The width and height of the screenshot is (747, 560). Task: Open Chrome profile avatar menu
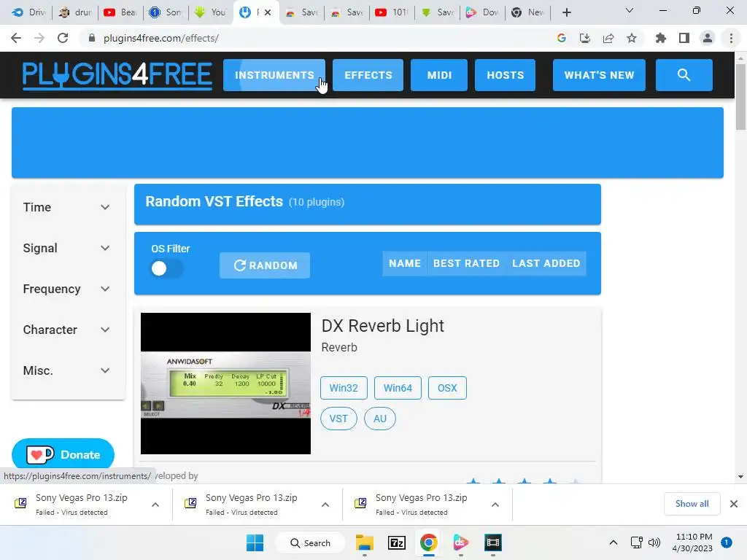pos(708,38)
